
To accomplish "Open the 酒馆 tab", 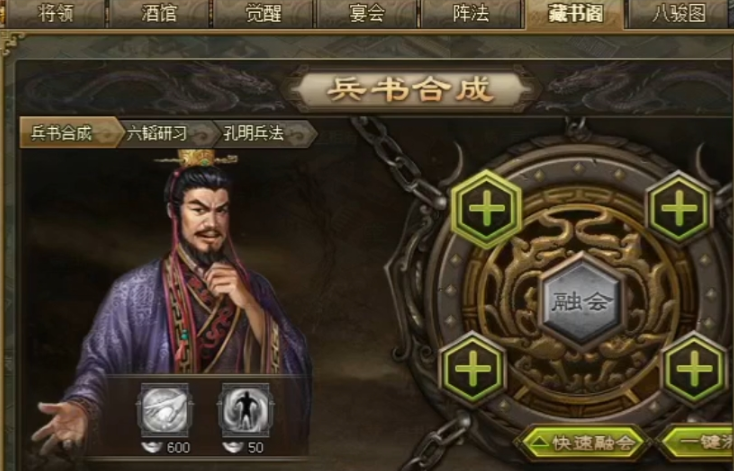I will tap(159, 13).
